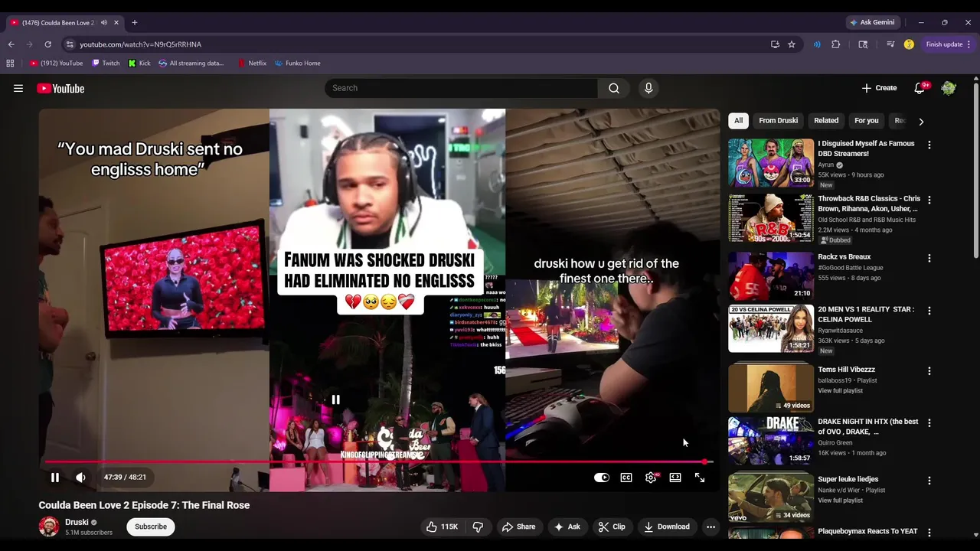Open Chrome profile avatar in toolbar

point(909,44)
